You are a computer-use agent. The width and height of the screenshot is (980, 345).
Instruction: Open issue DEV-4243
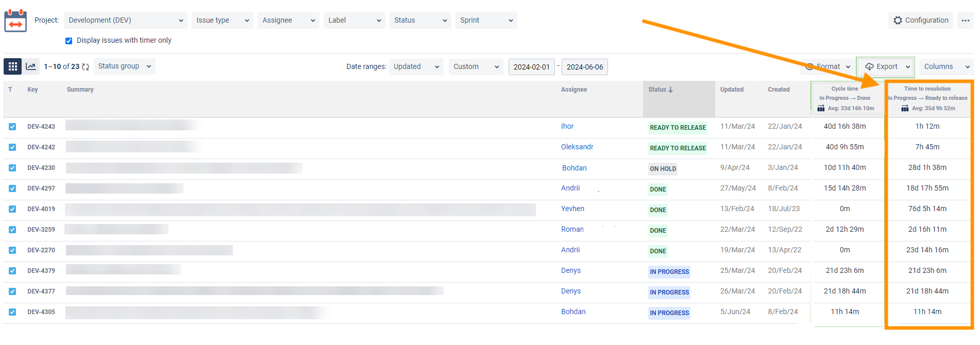pos(41,127)
